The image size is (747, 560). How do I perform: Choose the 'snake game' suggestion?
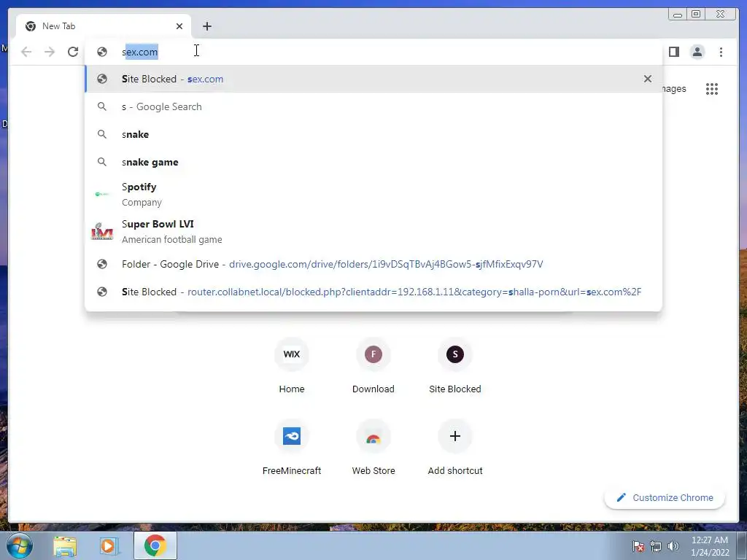coord(373,162)
